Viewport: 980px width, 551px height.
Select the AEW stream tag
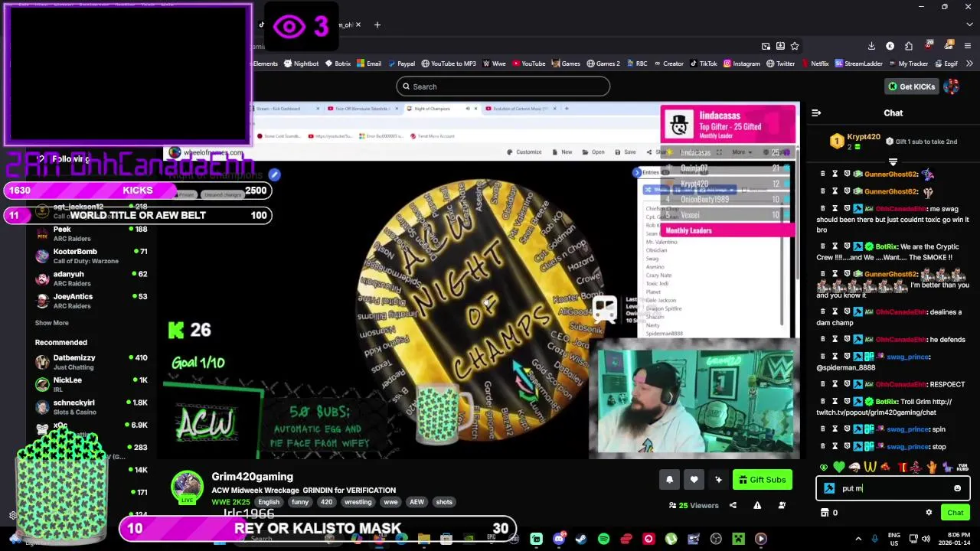(x=416, y=502)
